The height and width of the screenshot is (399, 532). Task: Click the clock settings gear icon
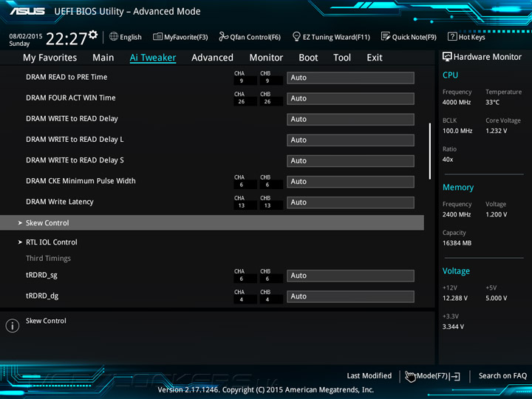[x=93, y=34]
